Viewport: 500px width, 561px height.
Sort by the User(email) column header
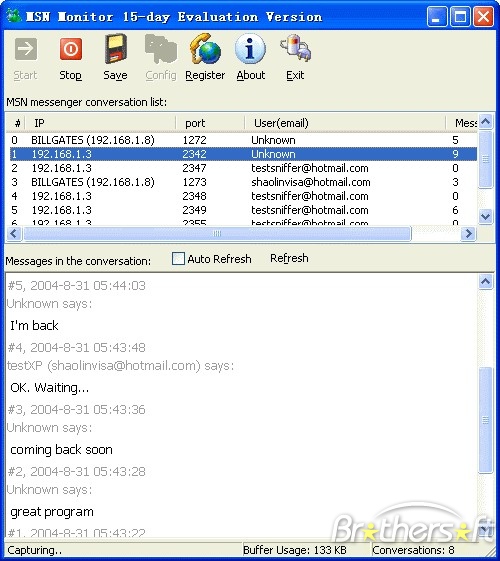345,123
